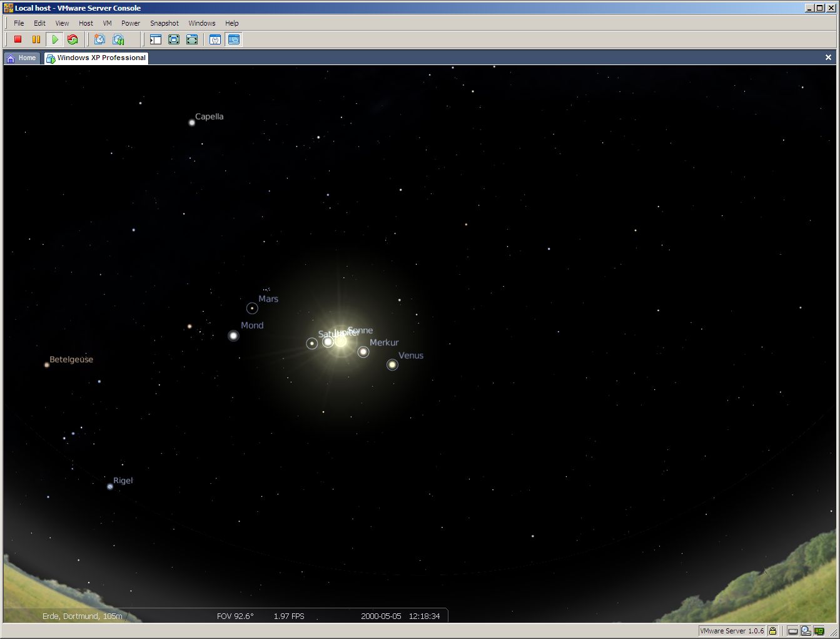
Task: Power on the VM with the green play icon
Action: coord(55,39)
